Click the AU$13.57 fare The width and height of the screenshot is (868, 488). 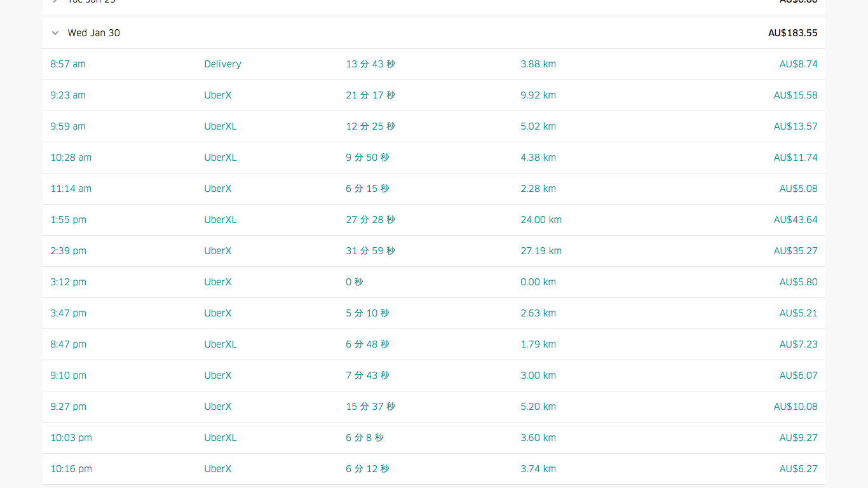click(x=796, y=126)
